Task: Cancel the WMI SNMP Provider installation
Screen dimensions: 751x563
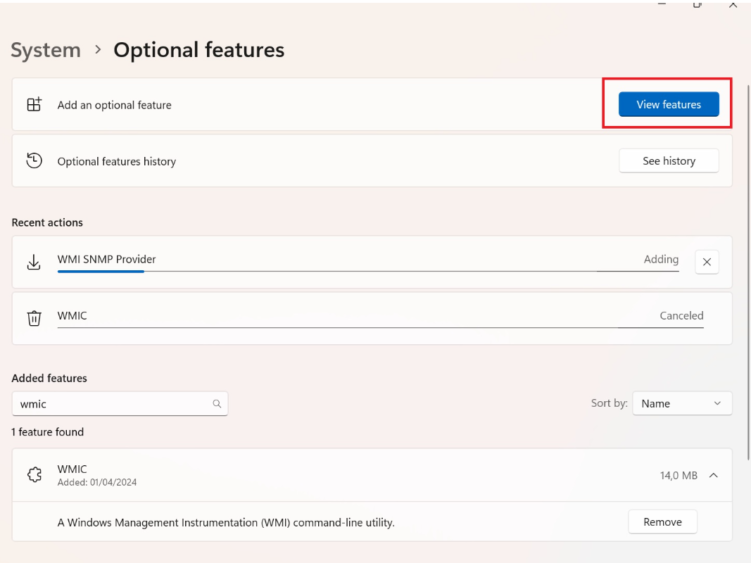Action: [x=707, y=262]
